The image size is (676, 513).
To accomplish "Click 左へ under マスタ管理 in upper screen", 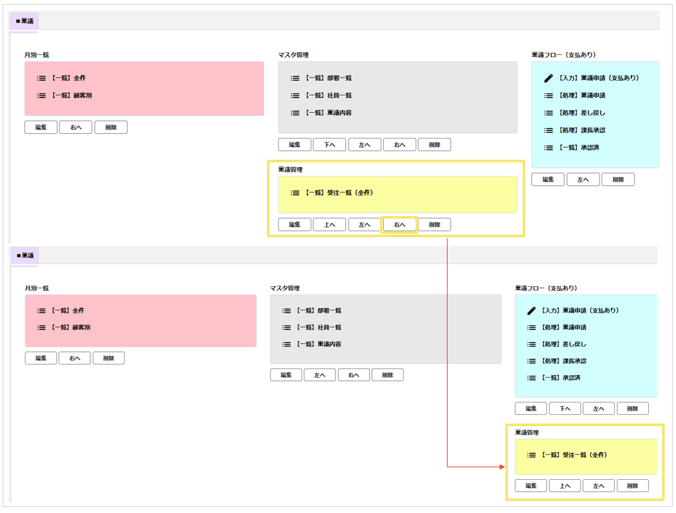I will (364, 144).
